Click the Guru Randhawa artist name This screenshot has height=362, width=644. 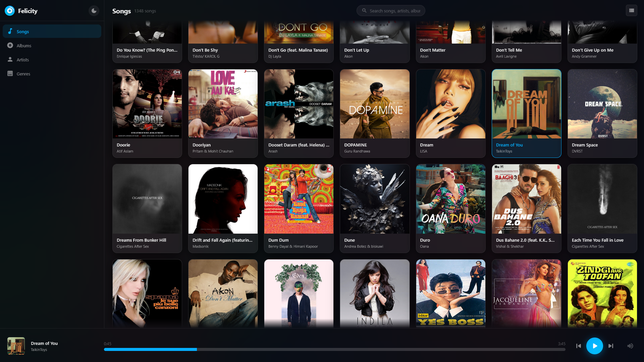coord(357,151)
